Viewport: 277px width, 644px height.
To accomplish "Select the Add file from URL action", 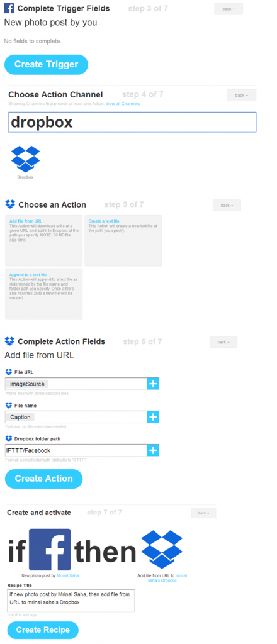I will click(x=44, y=241).
